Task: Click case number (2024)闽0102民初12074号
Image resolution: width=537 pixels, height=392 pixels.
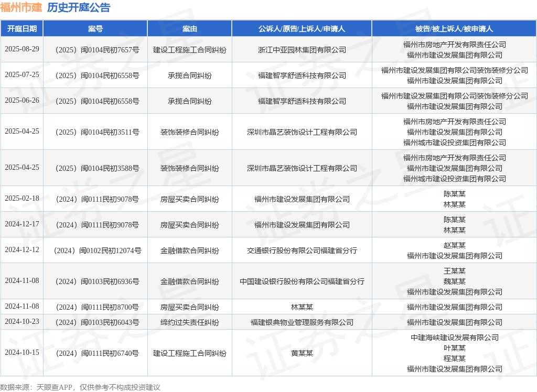Action: click(x=96, y=251)
